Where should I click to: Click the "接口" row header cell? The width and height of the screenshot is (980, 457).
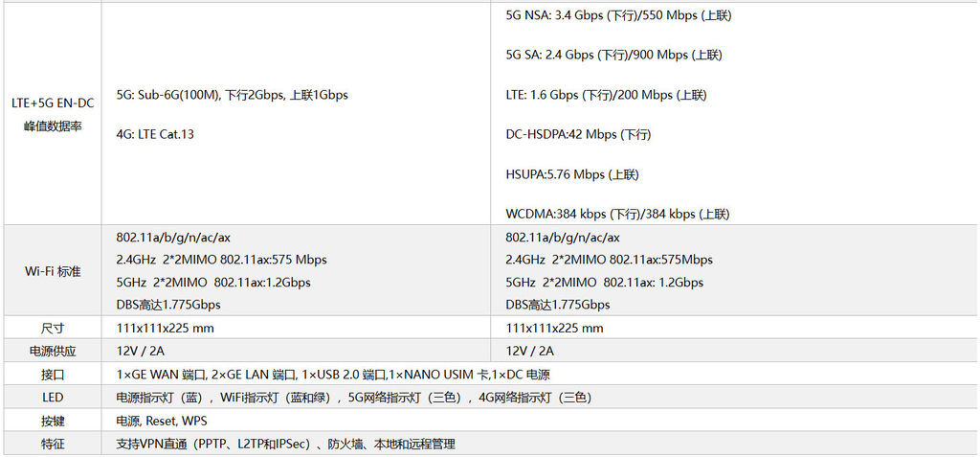pyautogui.click(x=53, y=375)
